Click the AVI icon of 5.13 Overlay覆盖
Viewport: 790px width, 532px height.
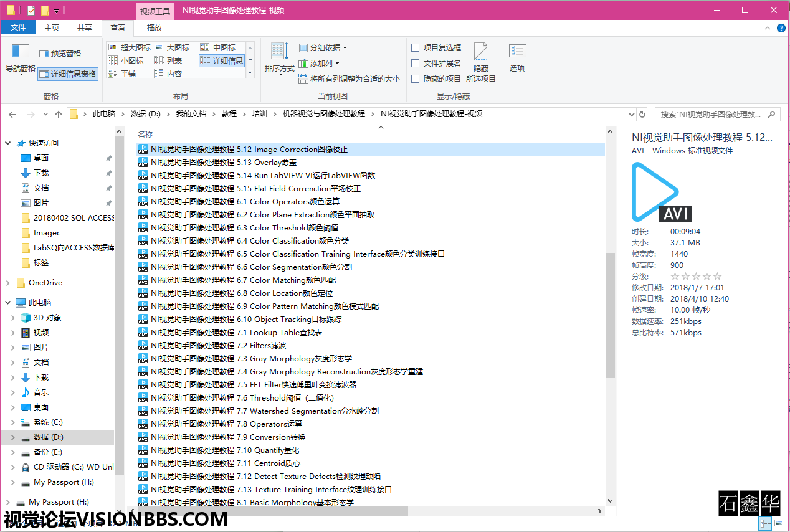tap(143, 162)
